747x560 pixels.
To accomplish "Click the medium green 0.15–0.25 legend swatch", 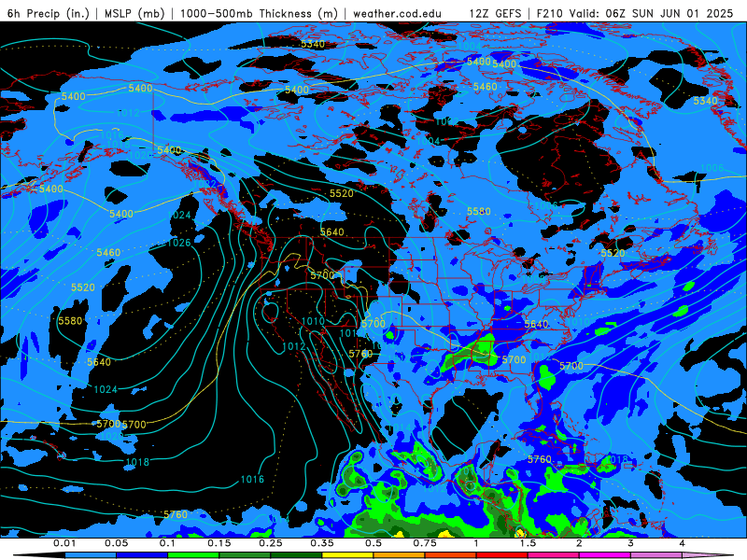I will (x=245, y=555).
